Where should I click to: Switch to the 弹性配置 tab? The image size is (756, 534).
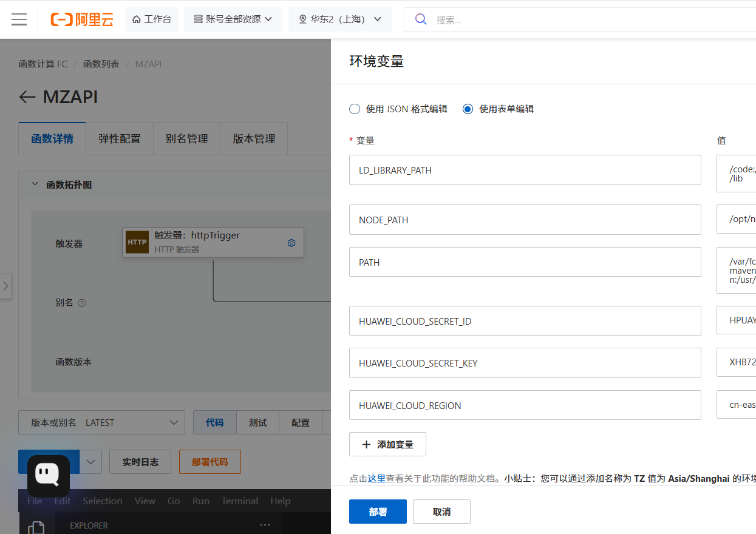click(x=119, y=138)
